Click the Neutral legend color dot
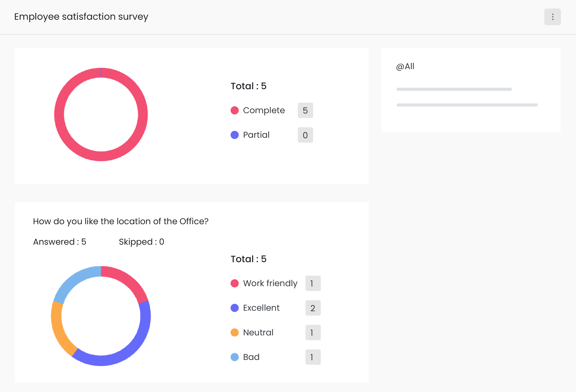 click(234, 332)
